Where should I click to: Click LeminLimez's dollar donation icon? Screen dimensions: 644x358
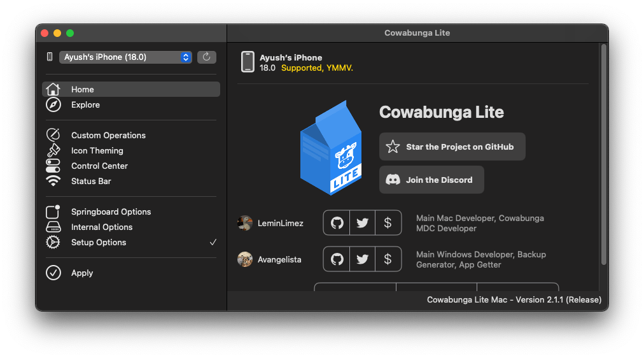point(388,223)
